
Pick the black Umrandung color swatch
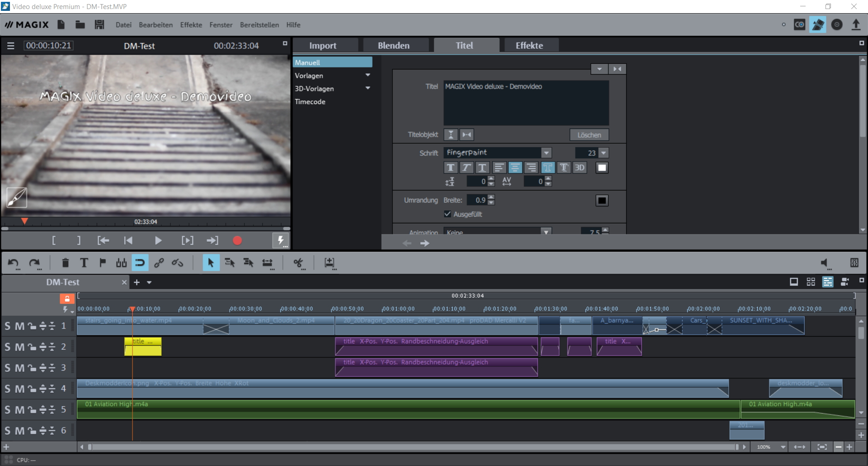click(x=602, y=200)
